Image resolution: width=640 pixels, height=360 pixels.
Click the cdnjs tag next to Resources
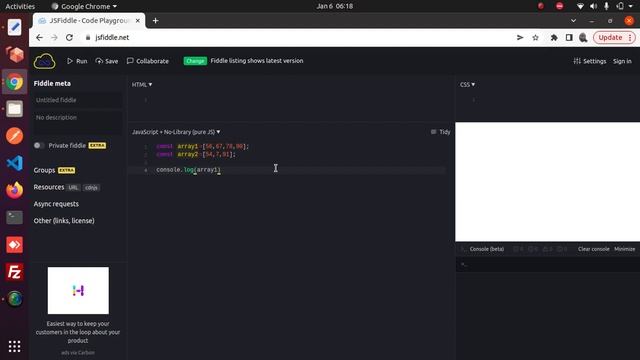pyautogui.click(x=91, y=188)
